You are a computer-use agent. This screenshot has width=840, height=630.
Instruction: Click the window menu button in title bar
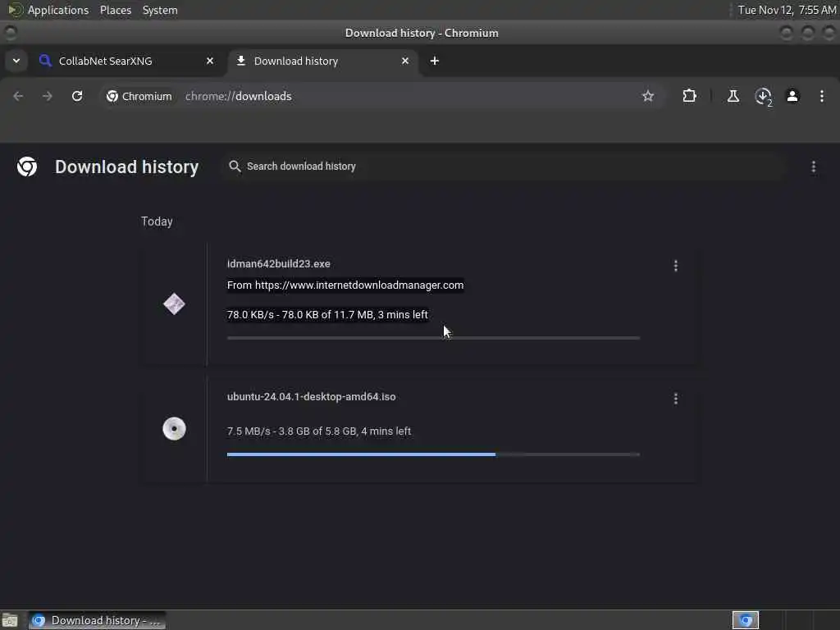pyautogui.click(x=10, y=33)
